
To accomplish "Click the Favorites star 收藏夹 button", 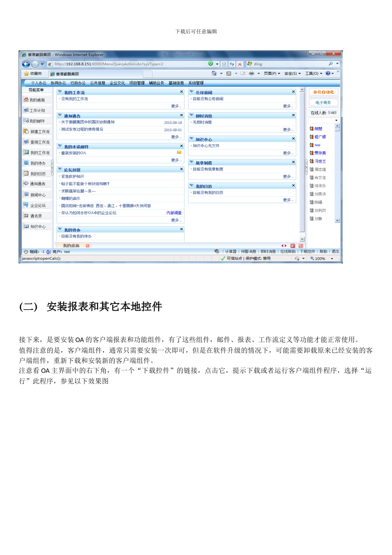I will pos(33,74).
